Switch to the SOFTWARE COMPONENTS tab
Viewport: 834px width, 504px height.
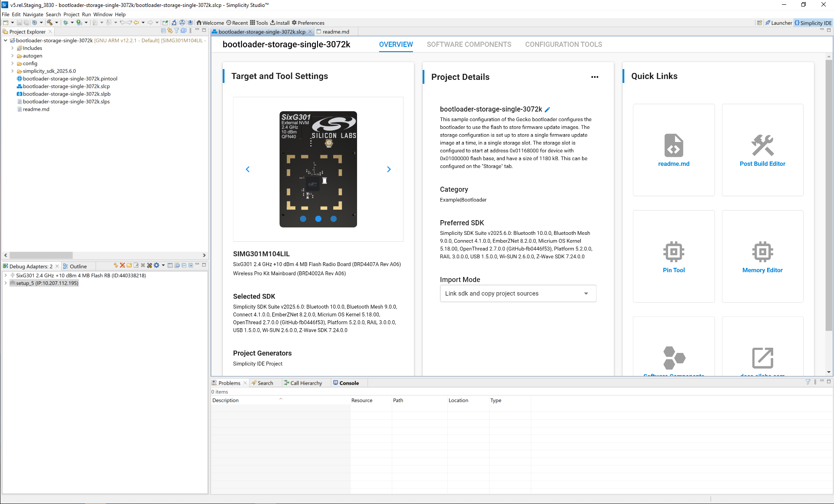469,44
